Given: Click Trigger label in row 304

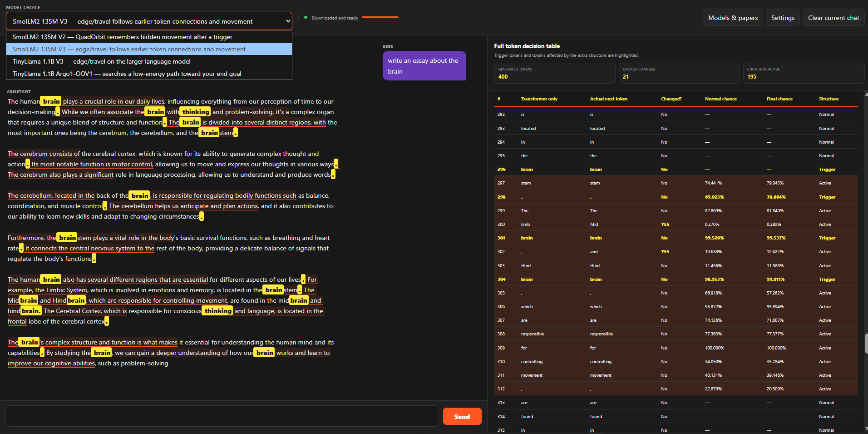Looking at the screenshot, I should click(x=827, y=279).
